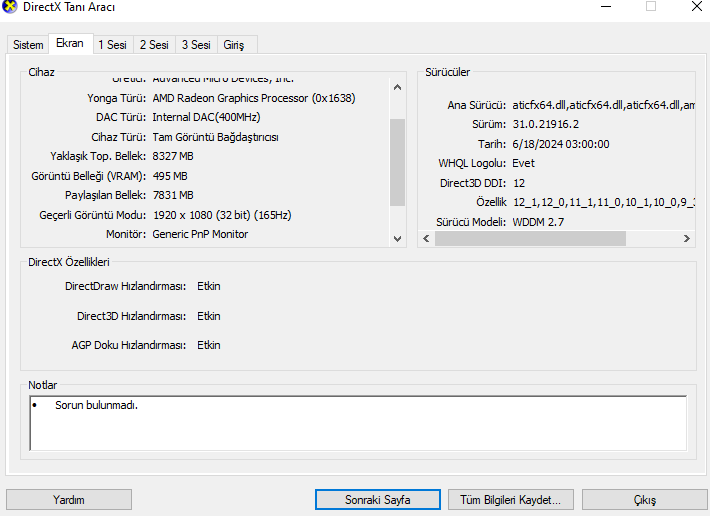Image resolution: width=710 pixels, height=516 pixels.
Task: Click WHQL Logolu value 'Evet'
Action: pyautogui.click(x=523, y=163)
